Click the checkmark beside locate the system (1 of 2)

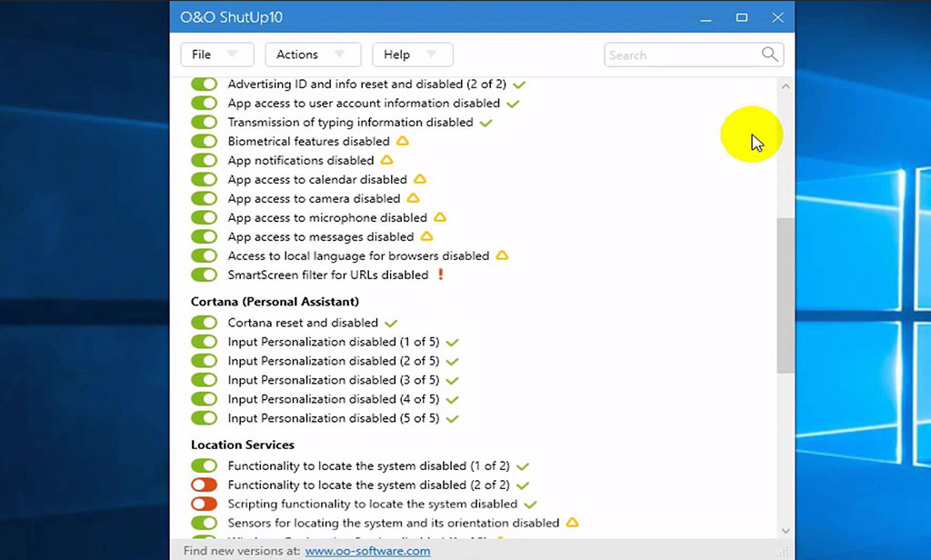click(x=523, y=466)
